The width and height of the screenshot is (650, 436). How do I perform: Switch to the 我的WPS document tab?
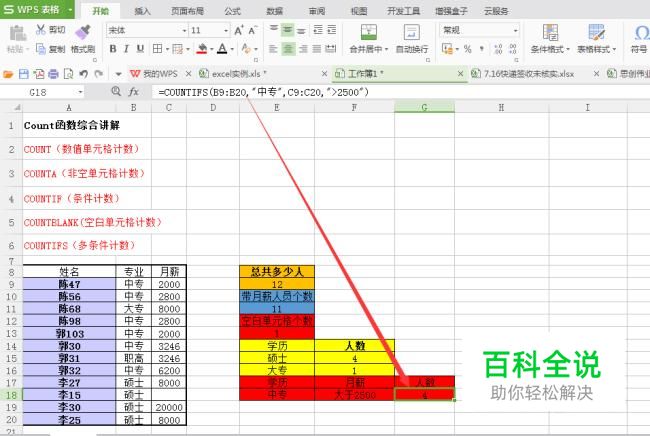pyautogui.click(x=160, y=74)
